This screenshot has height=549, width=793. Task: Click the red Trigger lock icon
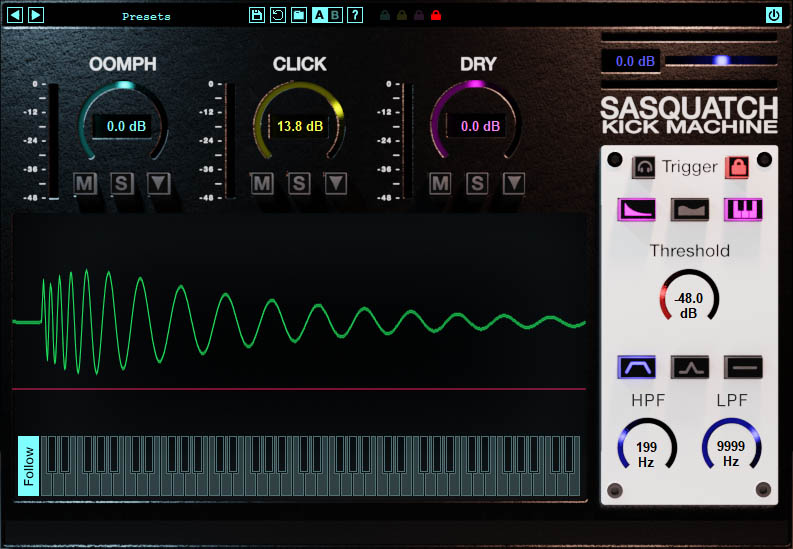coord(737,167)
